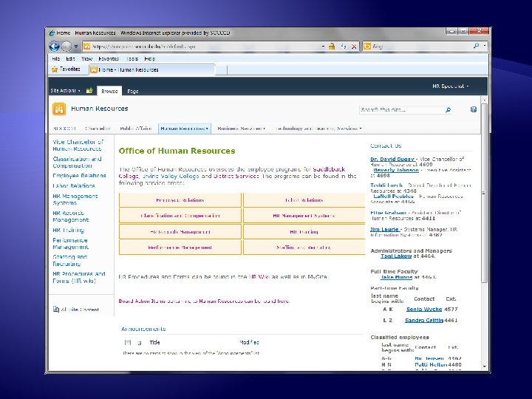This screenshot has width=532, height=399.
Task: Open the Site Actions dropdown
Action: [65, 91]
